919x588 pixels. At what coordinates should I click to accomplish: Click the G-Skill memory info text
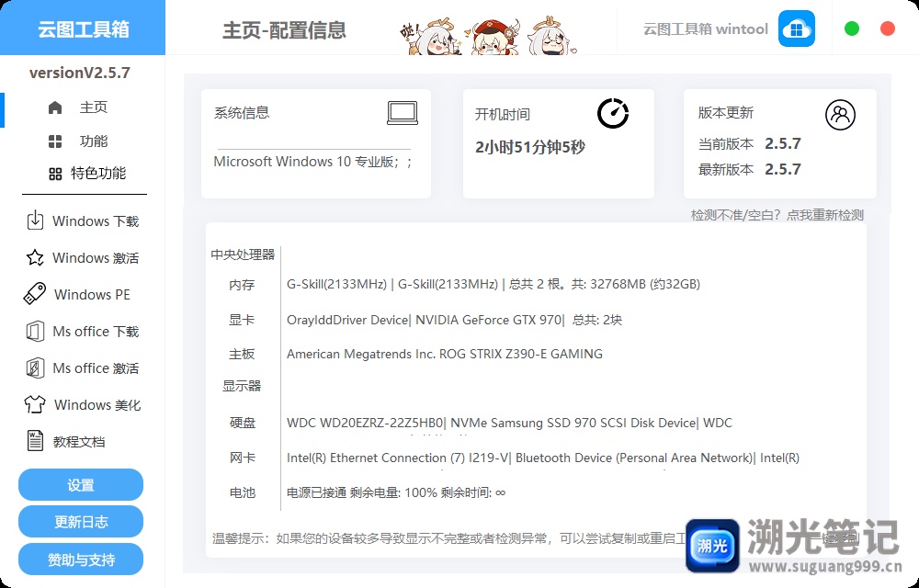click(x=494, y=284)
